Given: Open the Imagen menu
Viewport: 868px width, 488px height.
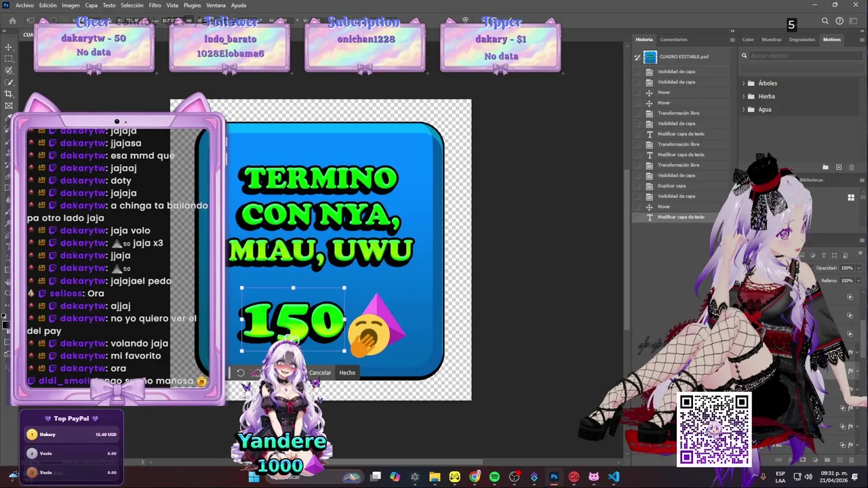Looking at the screenshot, I should [x=71, y=5].
